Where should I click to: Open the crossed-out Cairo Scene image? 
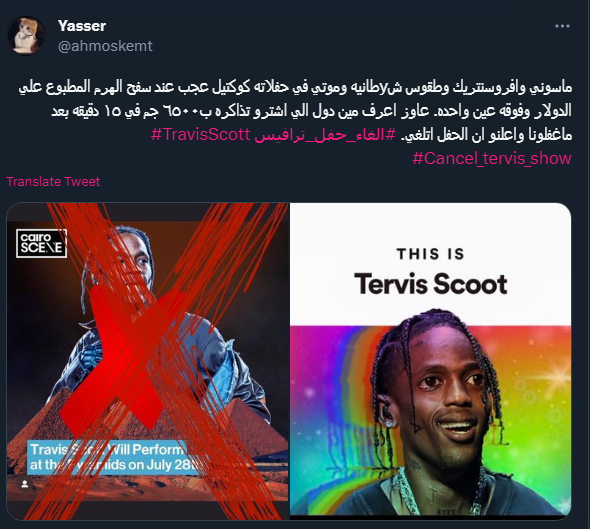point(148,361)
